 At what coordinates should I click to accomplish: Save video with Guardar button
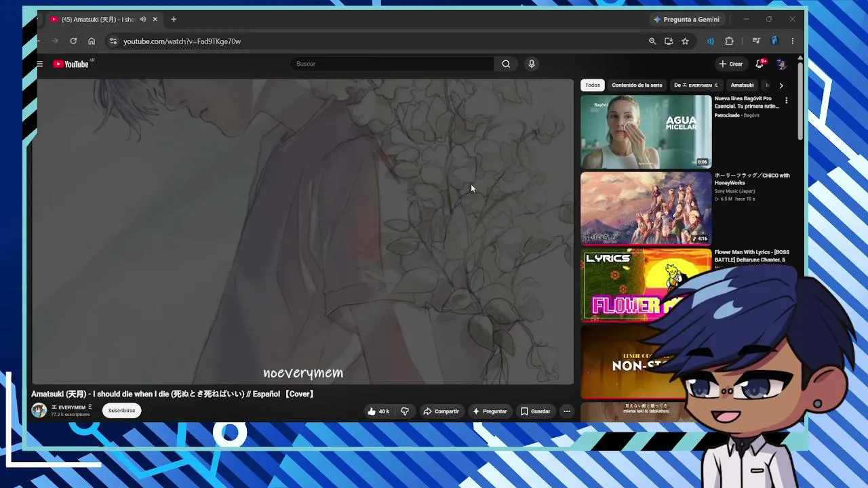click(535, 411)
